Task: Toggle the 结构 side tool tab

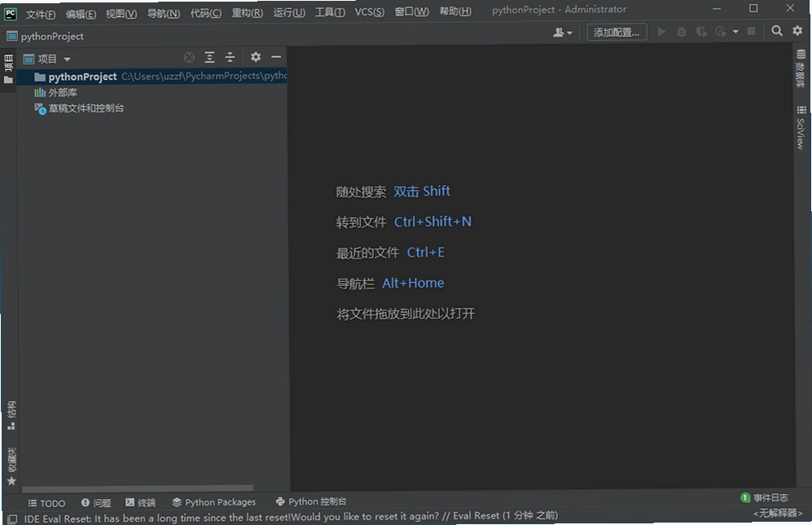Action: point(11,415)
